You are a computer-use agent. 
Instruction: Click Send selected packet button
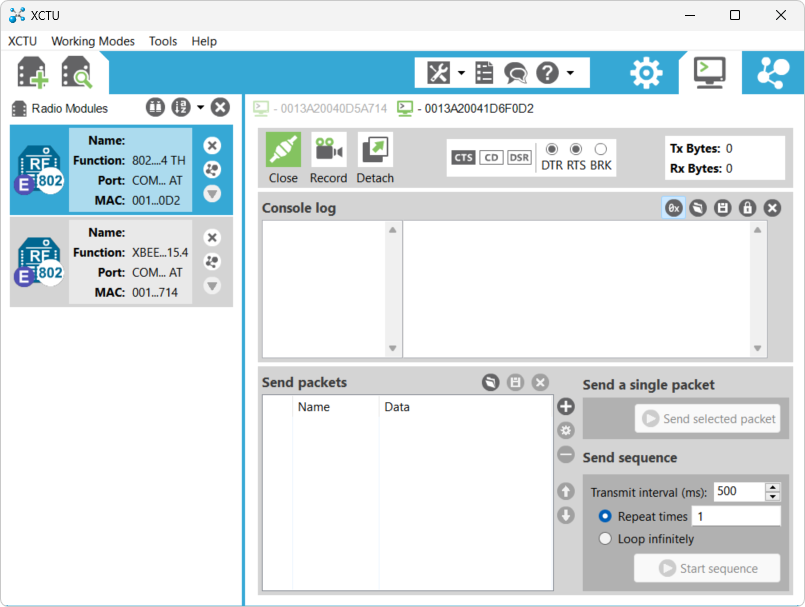coord(707,419)
